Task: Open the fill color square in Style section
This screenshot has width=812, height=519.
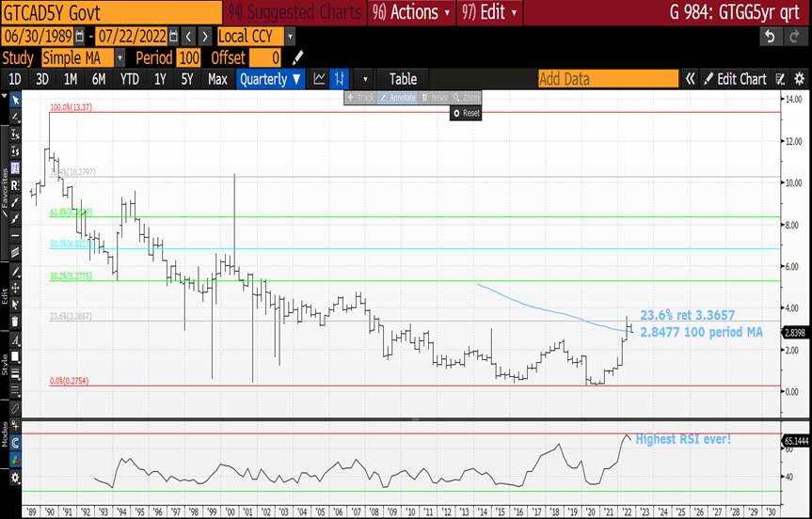Action: click(x=15, y=357)
